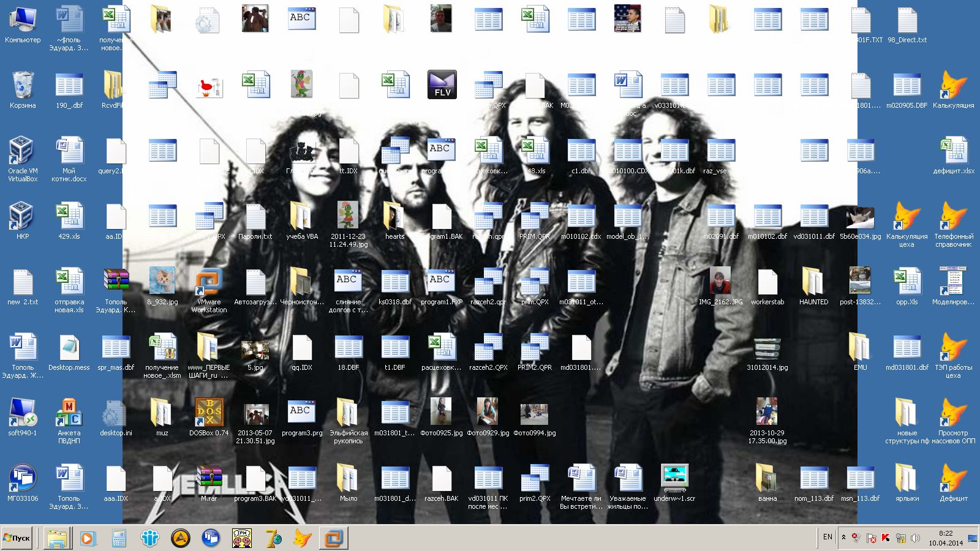Select the 429.xls spreadsheet
Screen dimensions: 980x551
click(x=69, y=220)
